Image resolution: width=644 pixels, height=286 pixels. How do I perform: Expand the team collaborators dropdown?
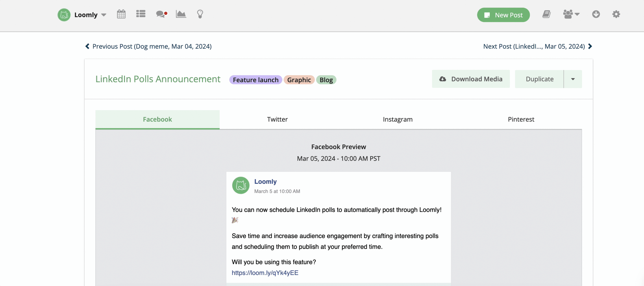click(x=571, y=14)
